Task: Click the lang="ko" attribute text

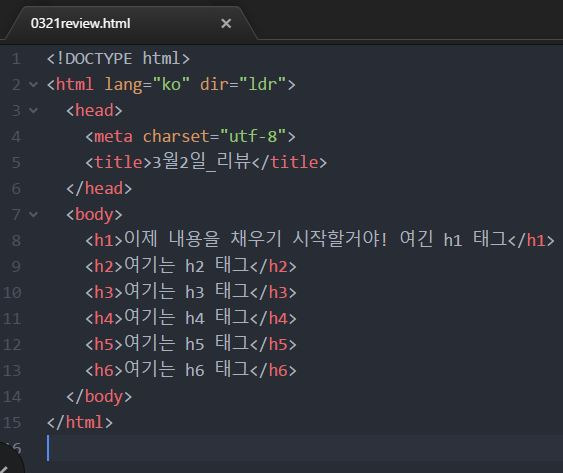Action: click(147, 85)
